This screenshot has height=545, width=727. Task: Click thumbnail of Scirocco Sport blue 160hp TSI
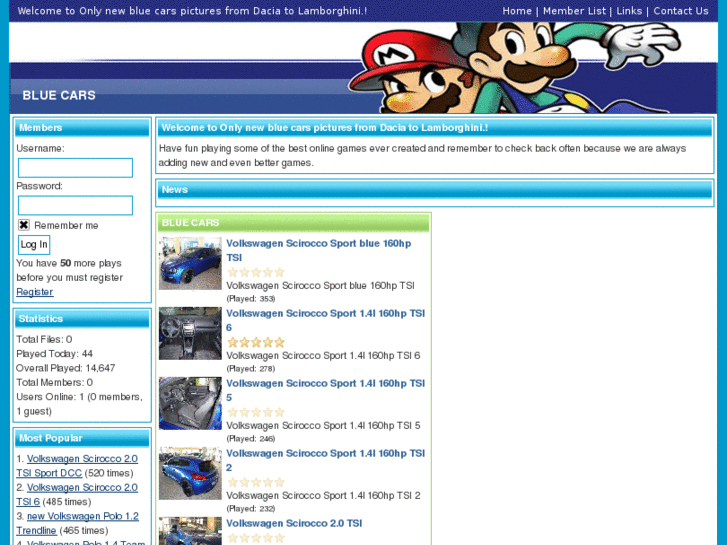pyautogui.click(x=190, y=263)
